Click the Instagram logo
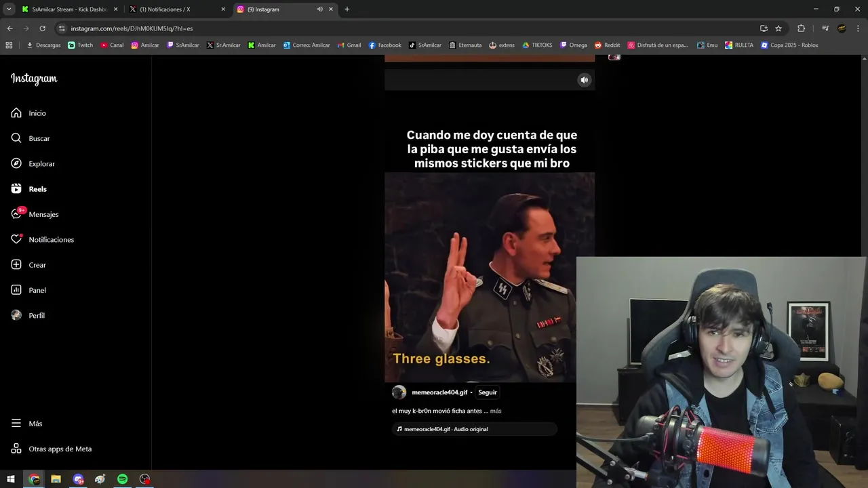 34,79
